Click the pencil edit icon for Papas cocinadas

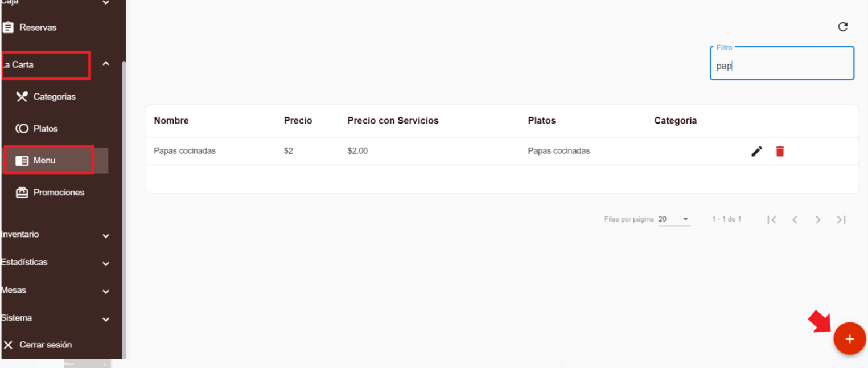[756, 151]
